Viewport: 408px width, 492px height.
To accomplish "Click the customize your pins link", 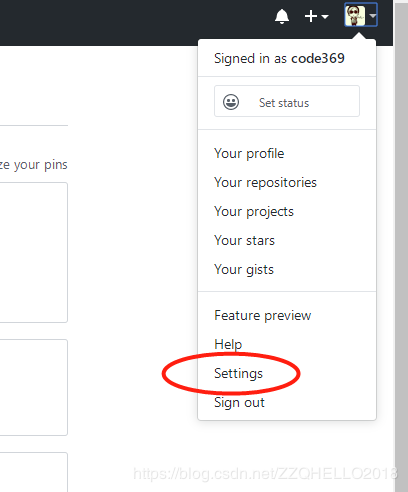I will tap(33, 165).
